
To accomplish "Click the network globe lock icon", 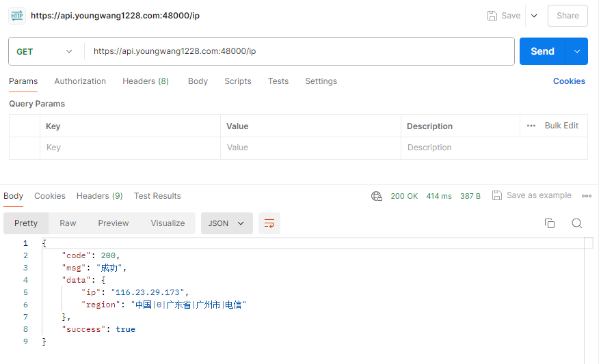I will click(376, 196).
